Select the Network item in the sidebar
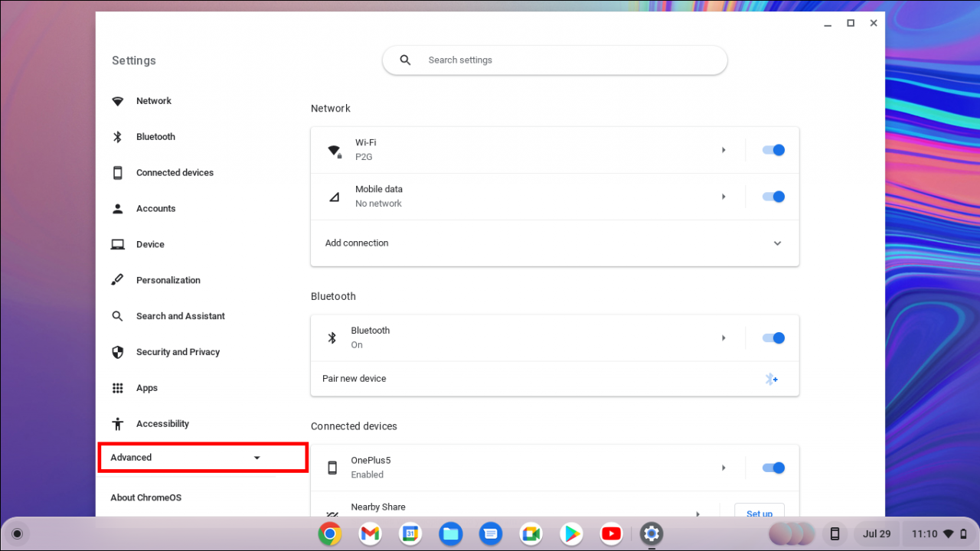Image resolution: width=980 pixels, height=551 pixels. click(153, 100)
